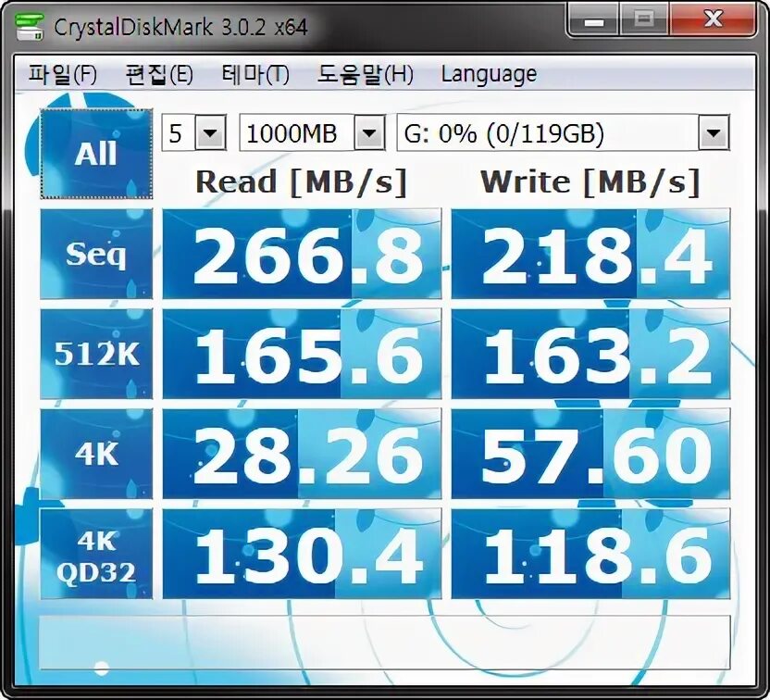770x700 pixels.
Task: Click the 512K write value 163.2
Action: [590, 354]
